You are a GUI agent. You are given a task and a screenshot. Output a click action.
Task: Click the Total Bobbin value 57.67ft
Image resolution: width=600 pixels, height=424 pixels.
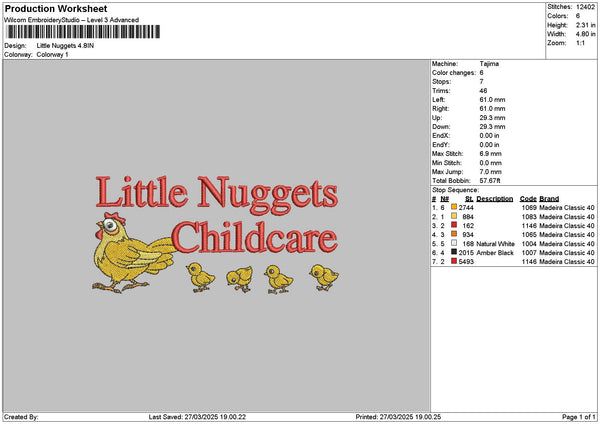pos(490,181)
